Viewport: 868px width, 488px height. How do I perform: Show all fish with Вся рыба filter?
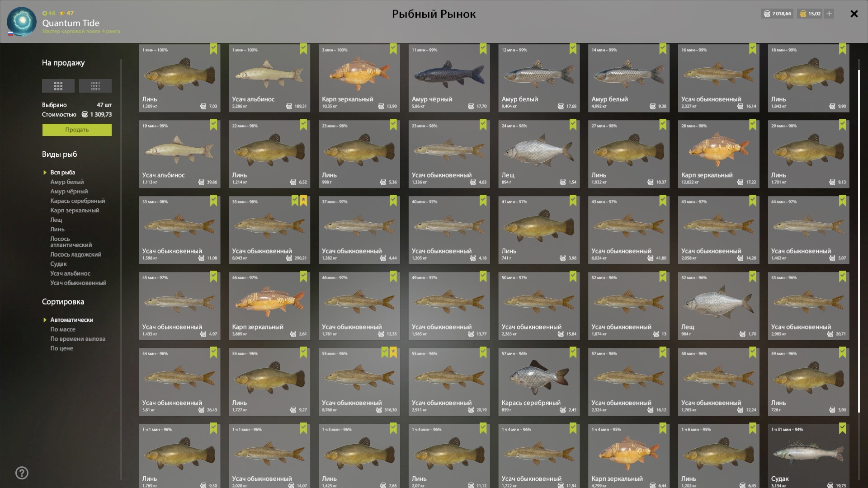click(62, 172)
